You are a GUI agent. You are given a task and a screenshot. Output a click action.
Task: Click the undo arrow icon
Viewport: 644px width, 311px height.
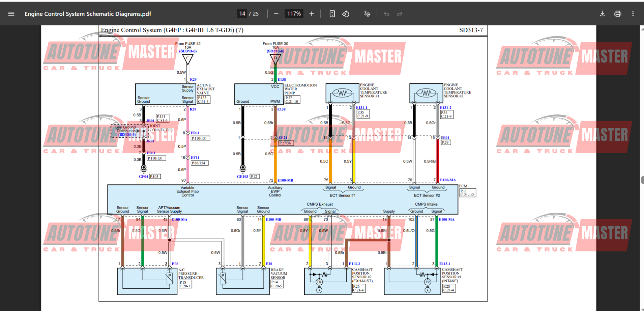tap(386, 14)
